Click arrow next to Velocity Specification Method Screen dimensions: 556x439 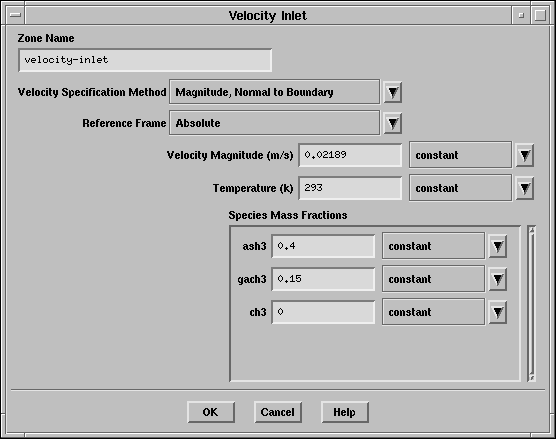(393, 92)
